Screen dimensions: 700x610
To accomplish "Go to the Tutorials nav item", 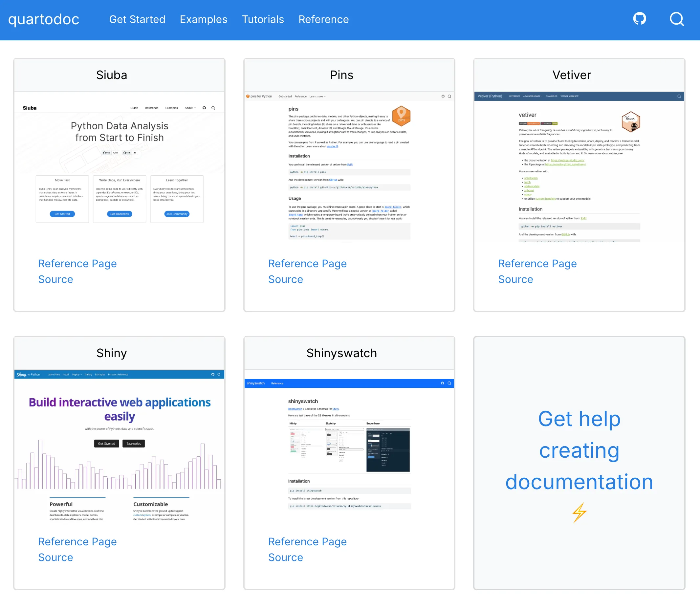I will tap(263, 19).
